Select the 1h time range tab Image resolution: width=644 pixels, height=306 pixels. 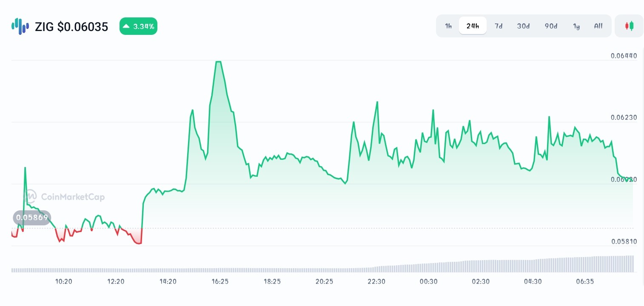tap(448, 26)
